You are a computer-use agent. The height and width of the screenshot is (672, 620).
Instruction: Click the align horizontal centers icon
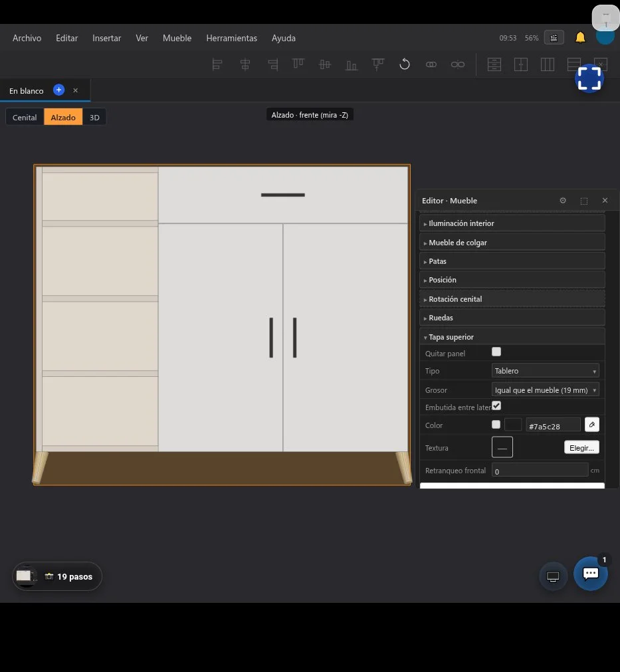click(245, 64)
